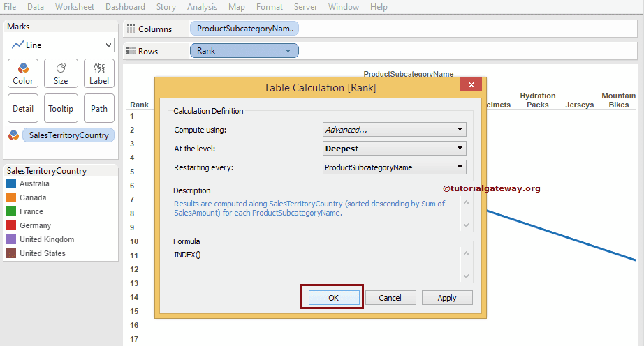Open the Analysis menu
This screenshot has width=644, height=346.
[202, 7]
